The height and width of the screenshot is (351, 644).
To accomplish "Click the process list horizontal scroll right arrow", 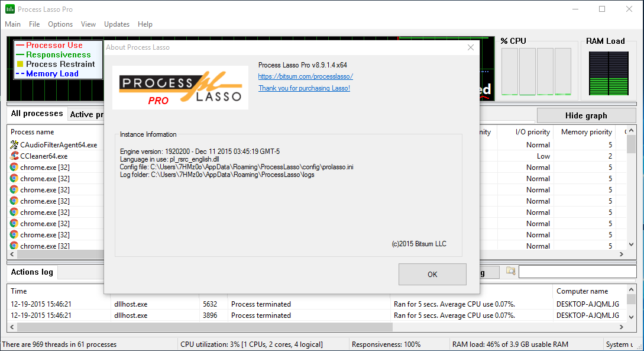I will 622,255.
